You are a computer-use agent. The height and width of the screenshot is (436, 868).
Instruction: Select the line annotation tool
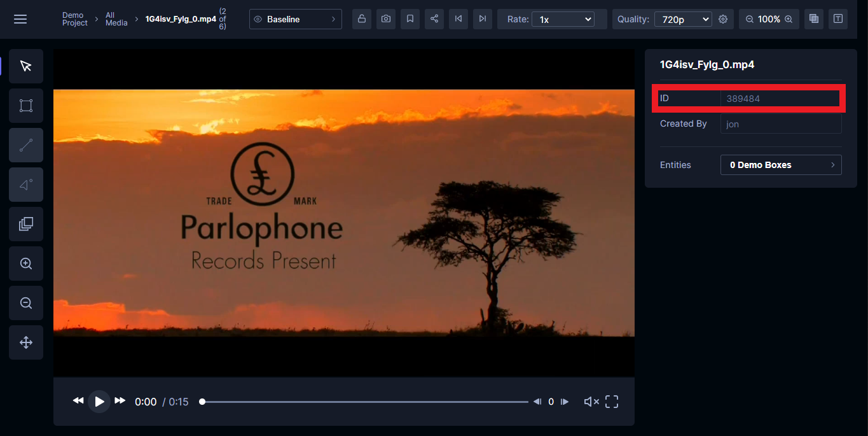click(26, 145)
